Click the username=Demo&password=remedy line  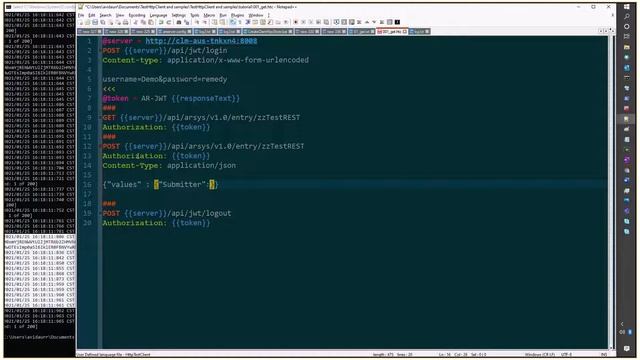(164, 79)
